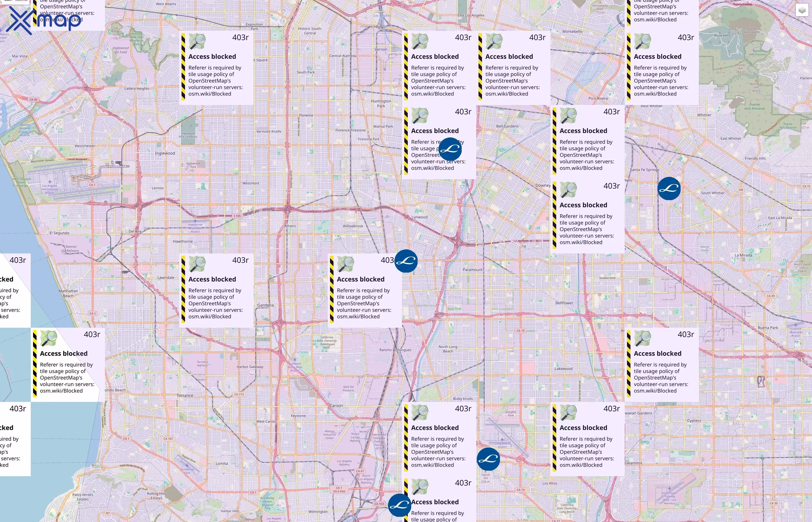812x522 pixels.
Task: Click the Manhattan Beach label
Action: (68, 293)
